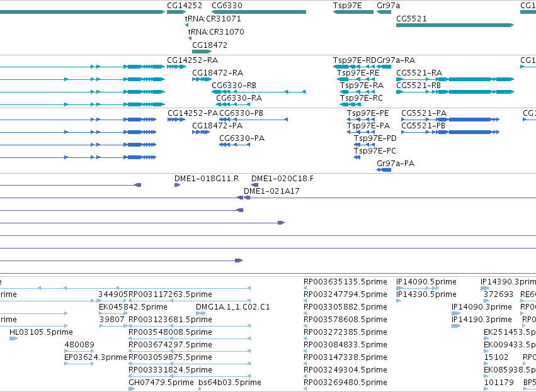Select the CG14252 gene bar
This screenshot has height=392, width=536.
click(176, 12)
